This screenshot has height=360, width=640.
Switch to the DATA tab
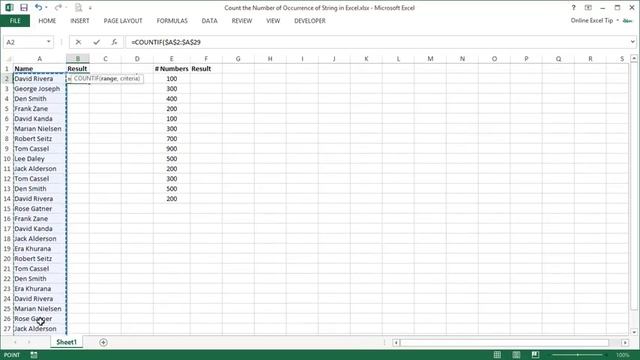[x=209, y=21]
